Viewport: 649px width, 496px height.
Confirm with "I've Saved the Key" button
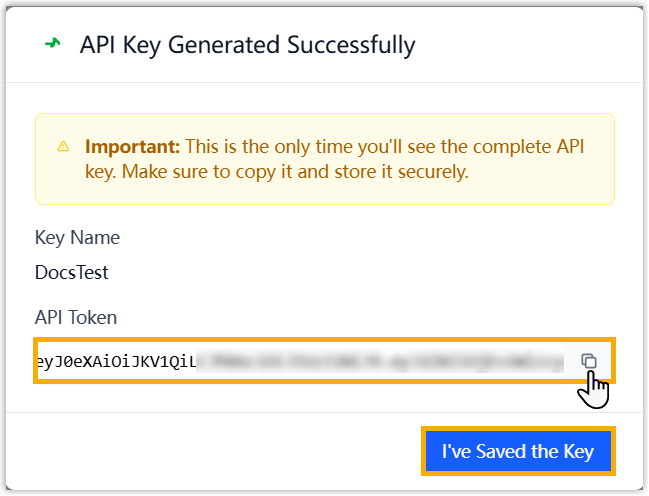click(518, 451)
